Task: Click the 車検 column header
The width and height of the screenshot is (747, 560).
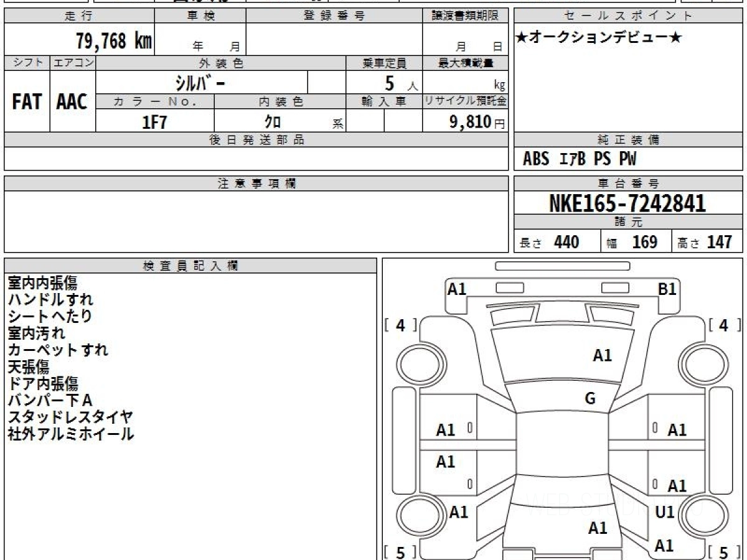Action: tap(200, 16)
